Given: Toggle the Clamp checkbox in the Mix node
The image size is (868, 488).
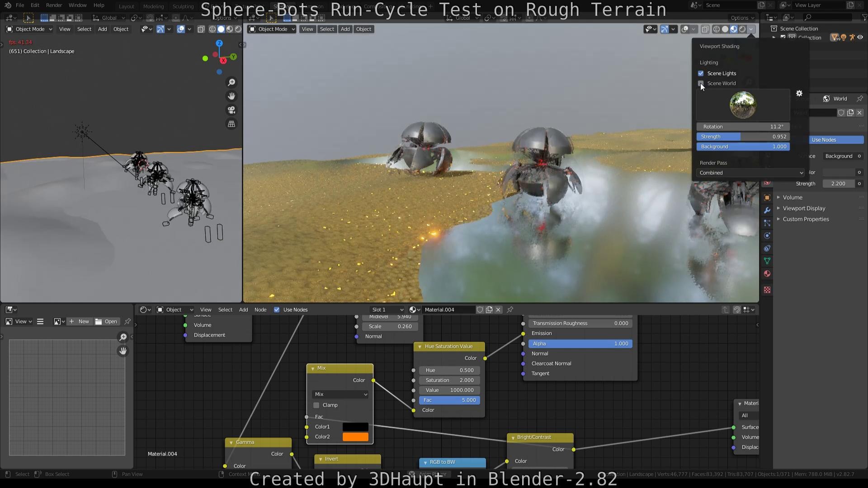Looking at the screenshot, I should (316, 405).
